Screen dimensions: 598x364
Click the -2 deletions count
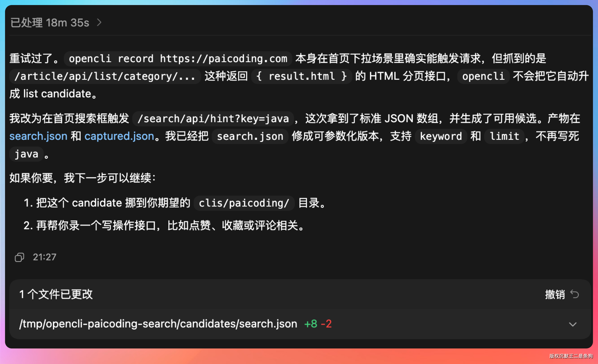point(326,324)
